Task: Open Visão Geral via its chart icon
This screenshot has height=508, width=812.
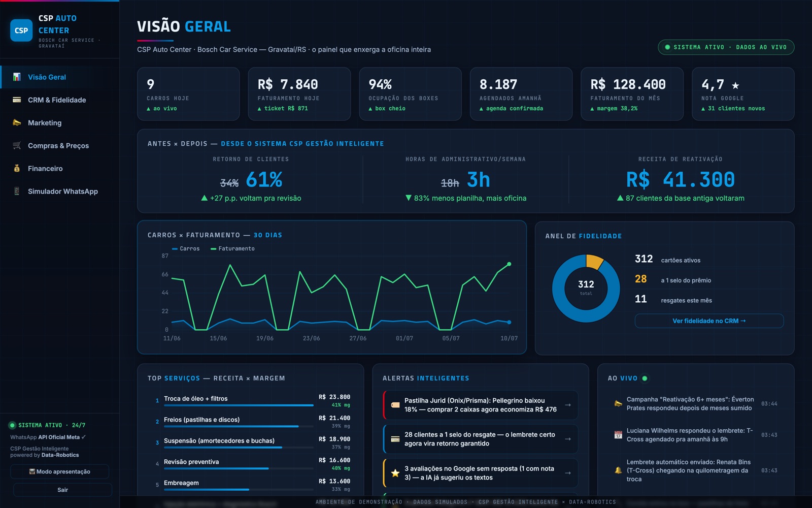Action: pos(17,77)
